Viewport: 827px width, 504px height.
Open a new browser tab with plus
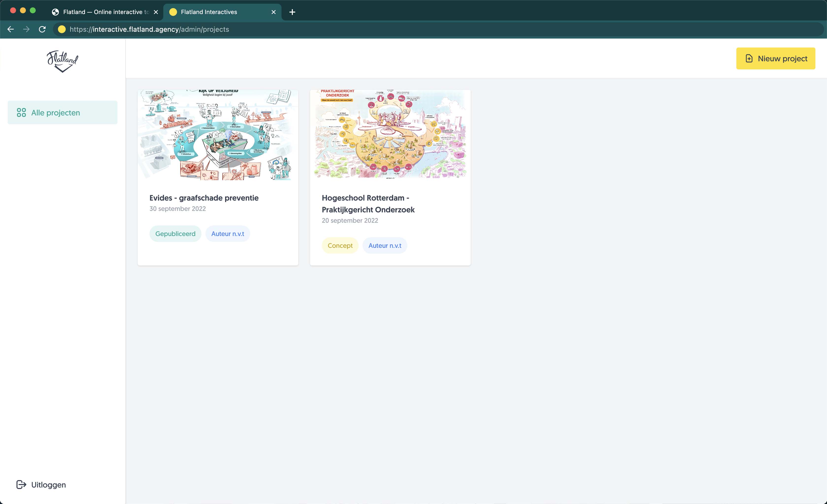coord(292,12)
